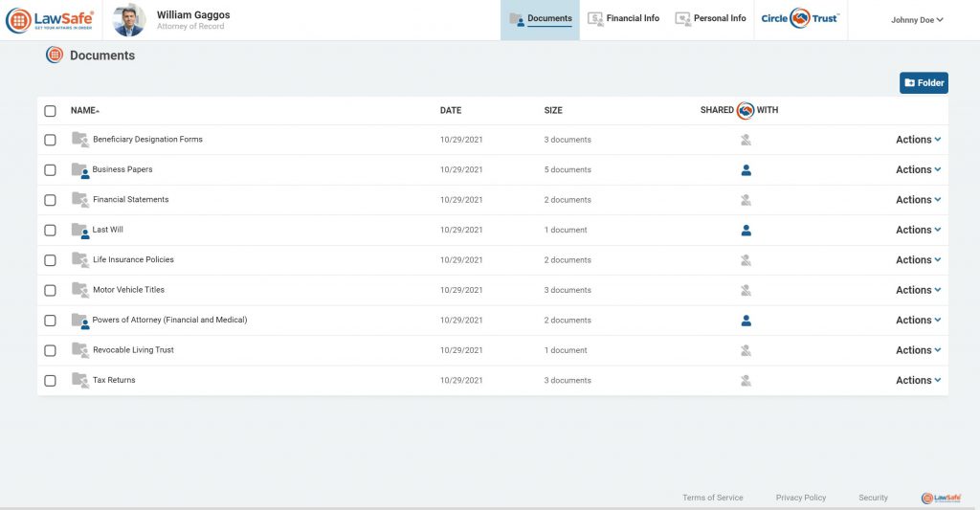Click the Documents page title icon

(55, 55)
